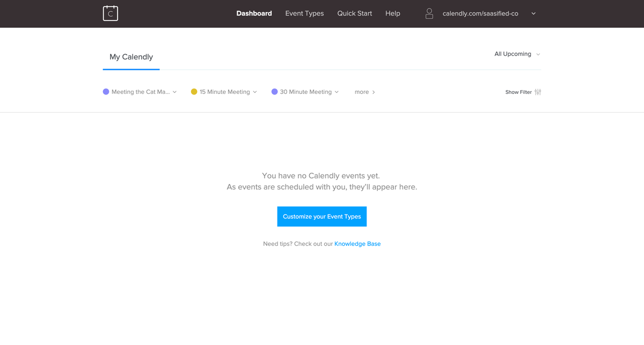Click the purple dot beside 30 Minute Meeting

coord(275,92)
